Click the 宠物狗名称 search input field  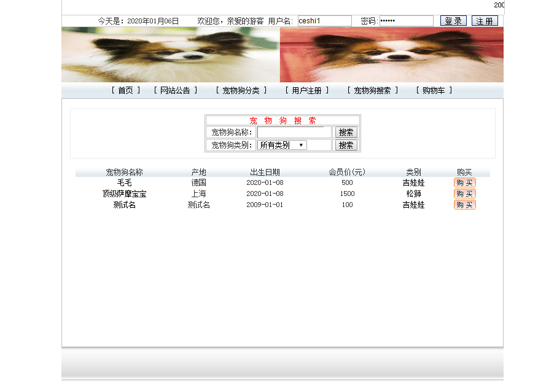pos(294,132)
